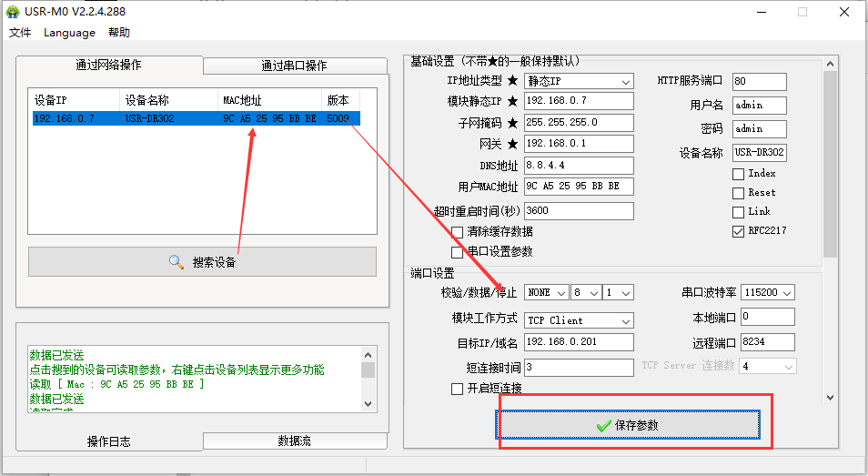This screenshot has height=476, width=868.
Task: Click the green checkmark save icon
Action: [x=603, y=425]
